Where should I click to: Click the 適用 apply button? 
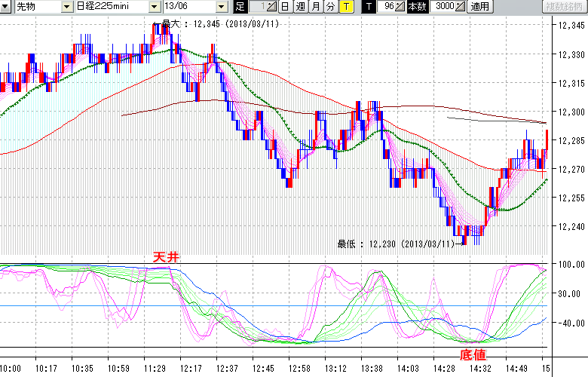(480, 7)
